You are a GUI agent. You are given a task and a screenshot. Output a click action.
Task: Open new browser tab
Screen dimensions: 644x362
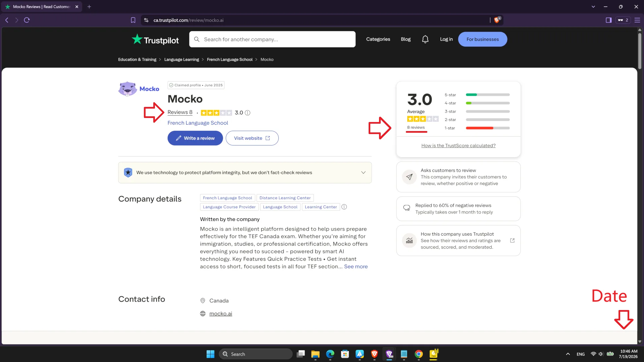[x=89, y=7]
